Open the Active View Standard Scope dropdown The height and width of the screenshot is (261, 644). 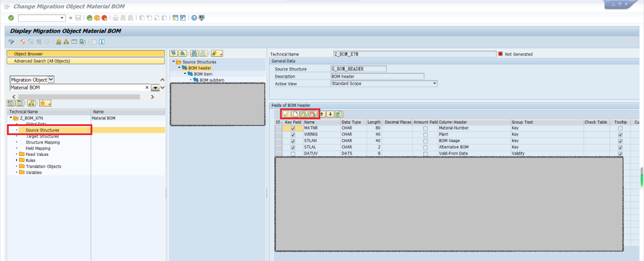point(435,84)
